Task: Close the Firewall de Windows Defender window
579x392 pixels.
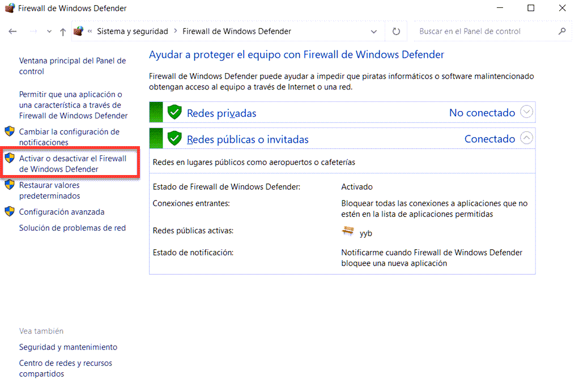Action: point(563,8)
